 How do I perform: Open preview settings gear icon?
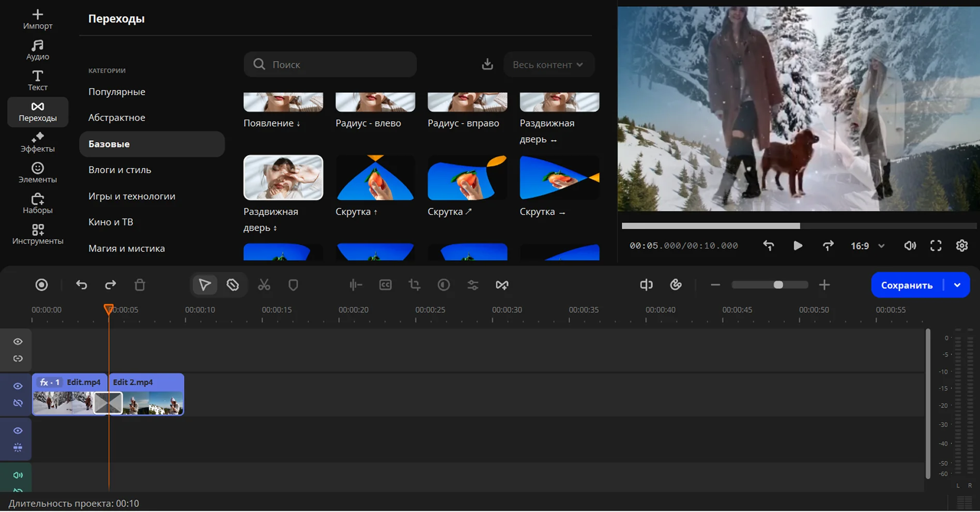pyautogui.click(x=961, y=246)
